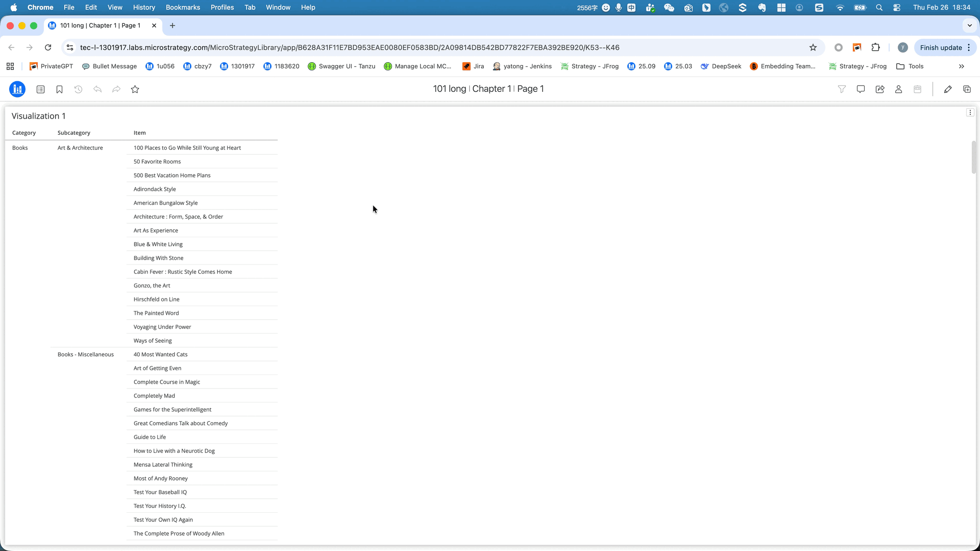Open the Bookmarks menu in menu bar

pyautogui.click(x=183, y=7)
